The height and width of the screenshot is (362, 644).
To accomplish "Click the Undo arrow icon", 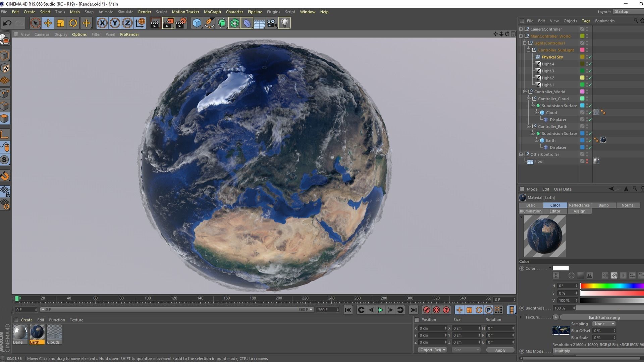I will (7, 23).
